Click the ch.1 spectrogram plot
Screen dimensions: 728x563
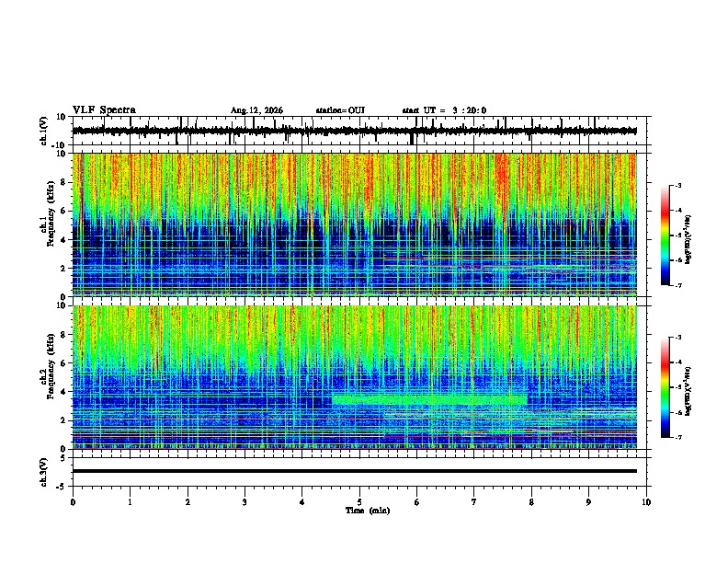pyautogui.click(x=354, y=224)
